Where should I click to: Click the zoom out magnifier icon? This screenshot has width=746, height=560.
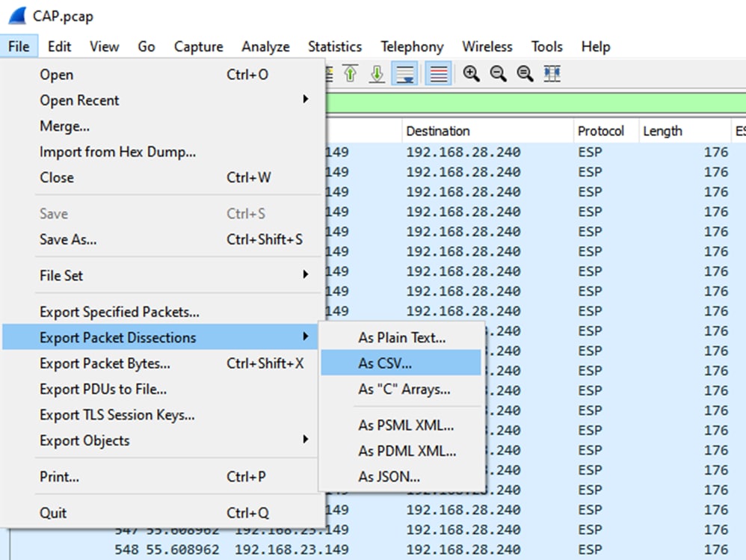[x=498, y=74]
